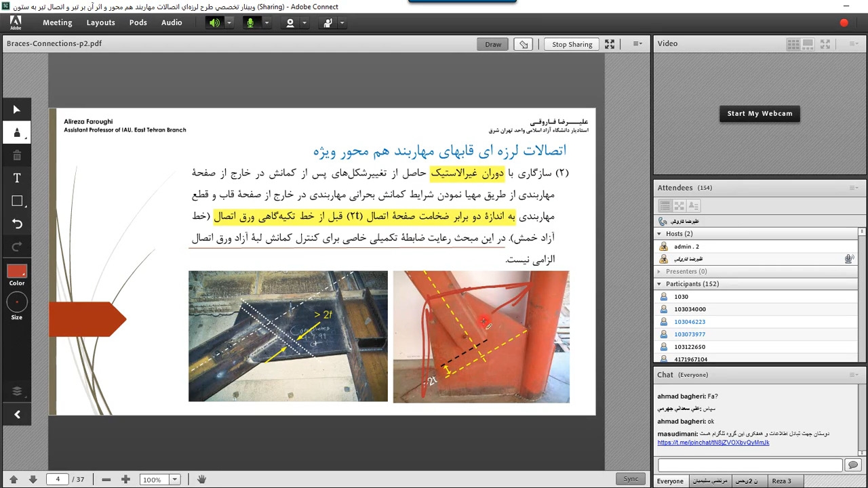Screen dimensions: 868x488
Task: Click the Undo arrow in whiteboard tools
Action: click(x=17, y=224)
